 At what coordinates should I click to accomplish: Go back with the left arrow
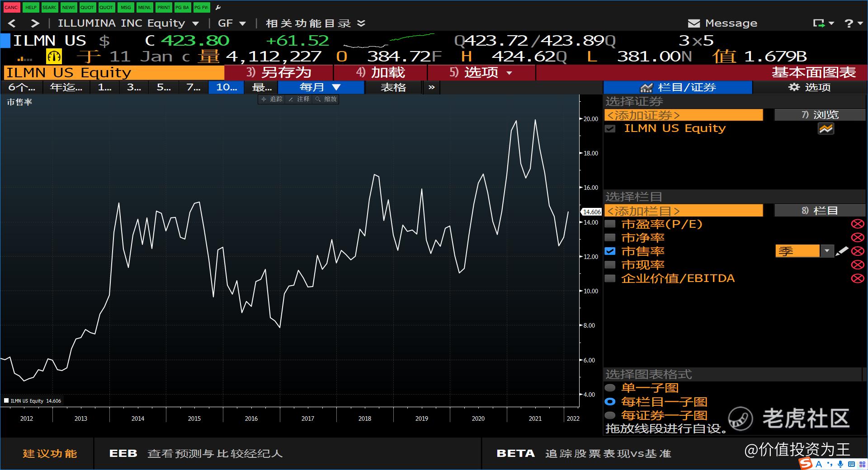(12, 23)
